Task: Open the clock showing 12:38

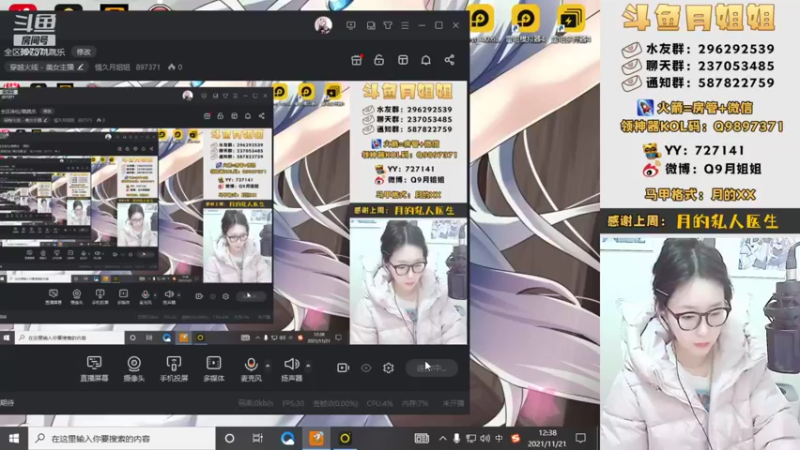Action: [547, 438]
